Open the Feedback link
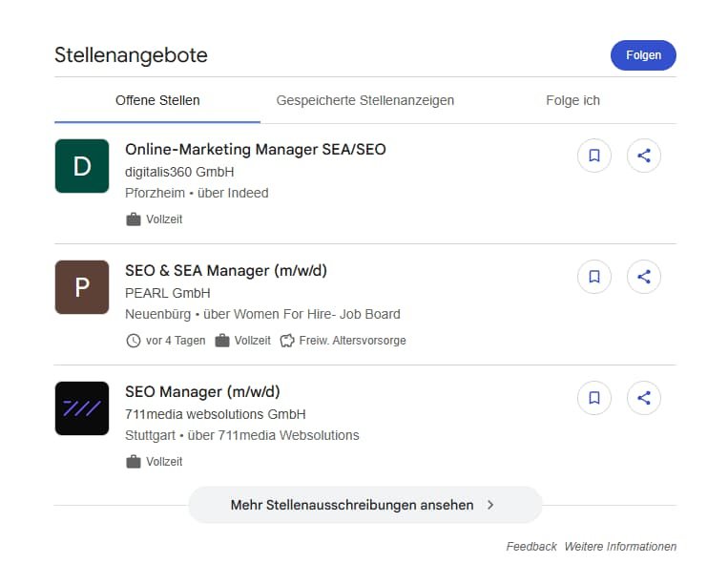Viewport: 728px width, 584px height. click(x=531, y=547)
